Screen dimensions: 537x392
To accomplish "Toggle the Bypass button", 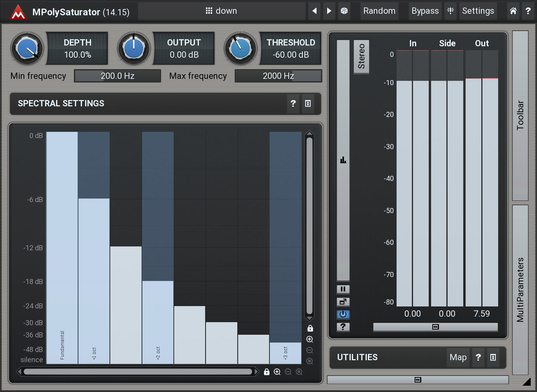I will 425,11.
